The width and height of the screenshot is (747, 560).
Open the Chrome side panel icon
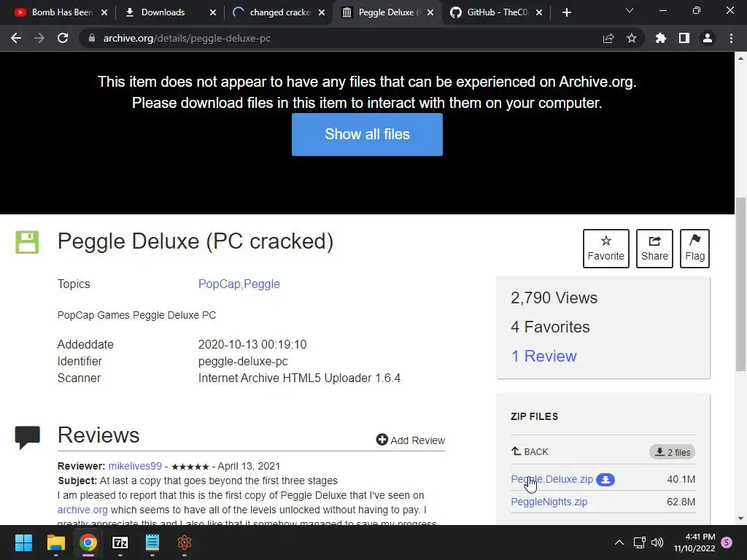click(684, 38)
